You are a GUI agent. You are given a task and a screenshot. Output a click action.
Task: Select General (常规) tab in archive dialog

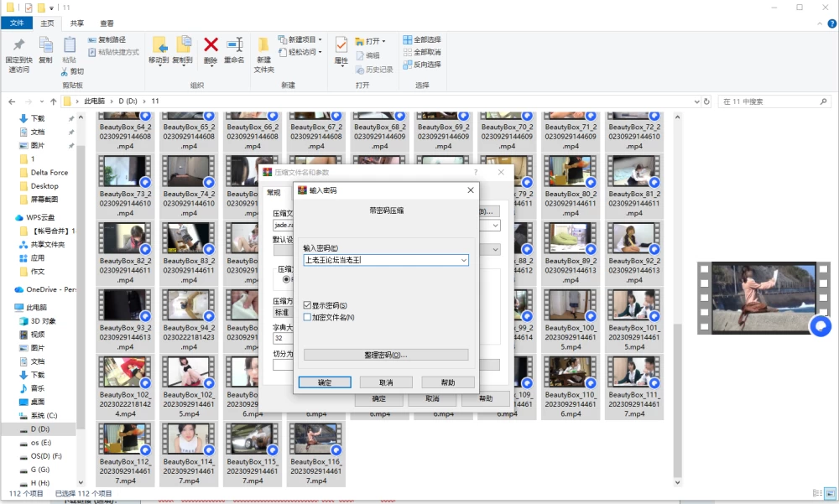[274, 193]
